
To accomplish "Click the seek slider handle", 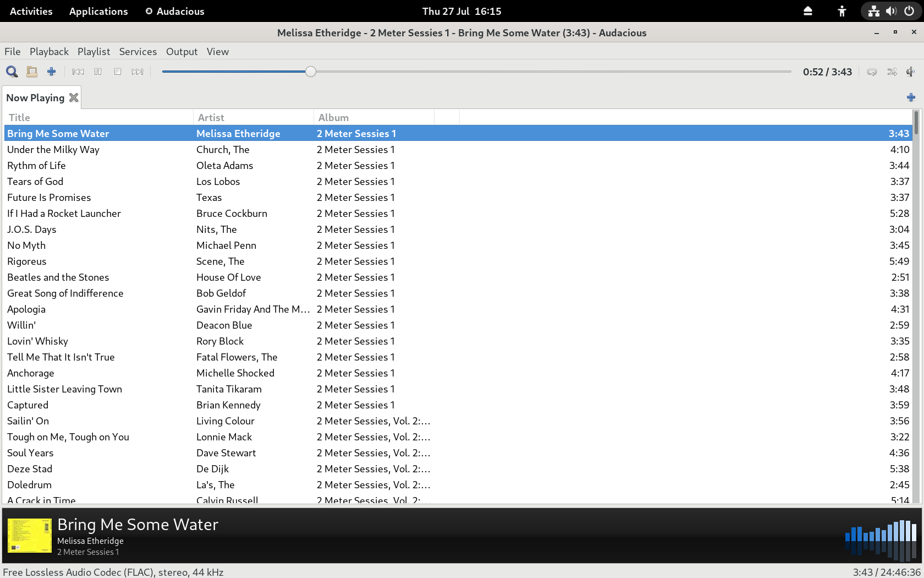I will click(x=311, y=72).
